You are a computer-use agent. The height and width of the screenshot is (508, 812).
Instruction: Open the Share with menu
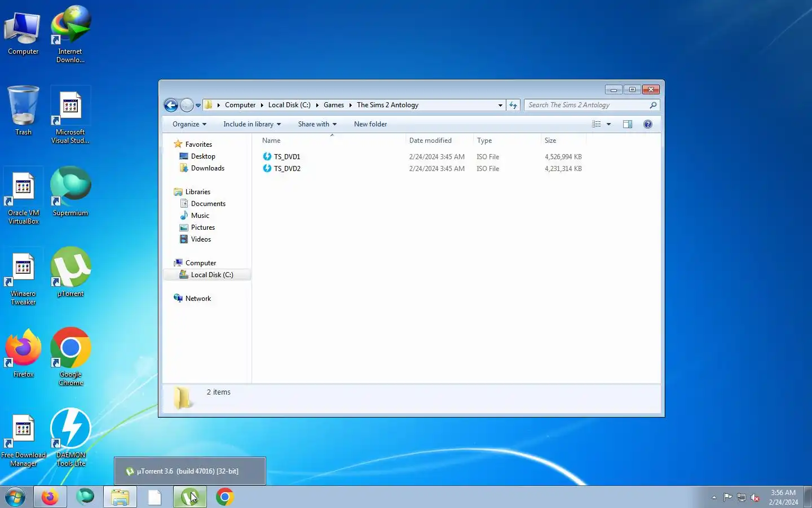317,124
